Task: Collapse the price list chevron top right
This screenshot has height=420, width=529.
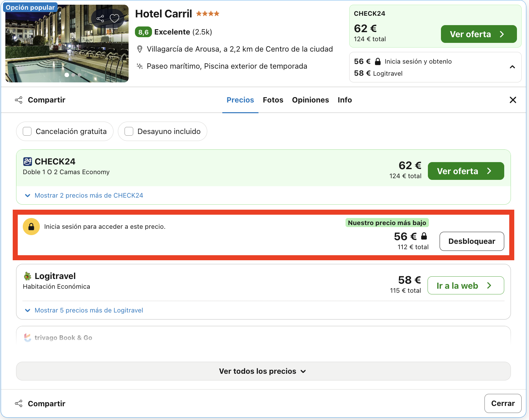Action: (x=512, y=67)
